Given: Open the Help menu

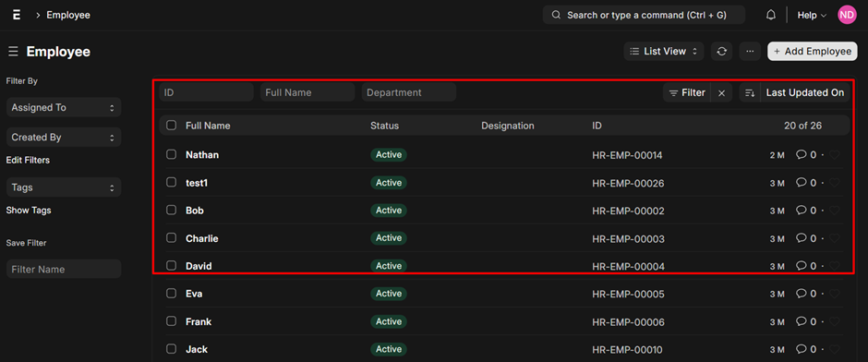Looking at the screenshot, I should click(812, 16).
